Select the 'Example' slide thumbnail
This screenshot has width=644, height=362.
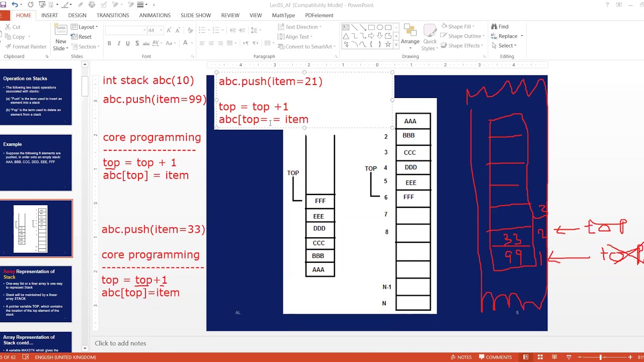tap(36, 162)
